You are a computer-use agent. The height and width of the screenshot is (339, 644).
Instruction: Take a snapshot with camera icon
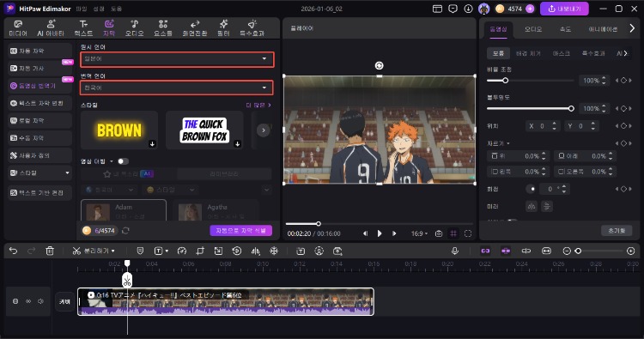pos(439,233)
